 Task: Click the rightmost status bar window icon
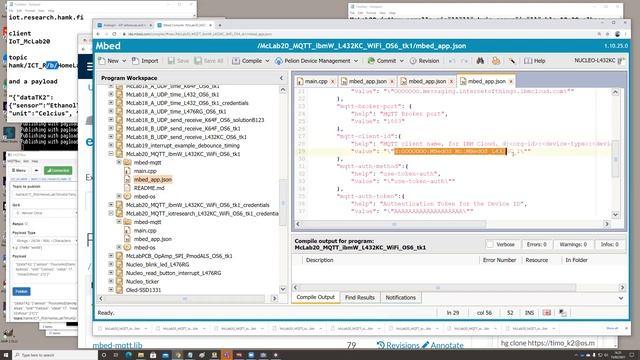click(562, 313)
